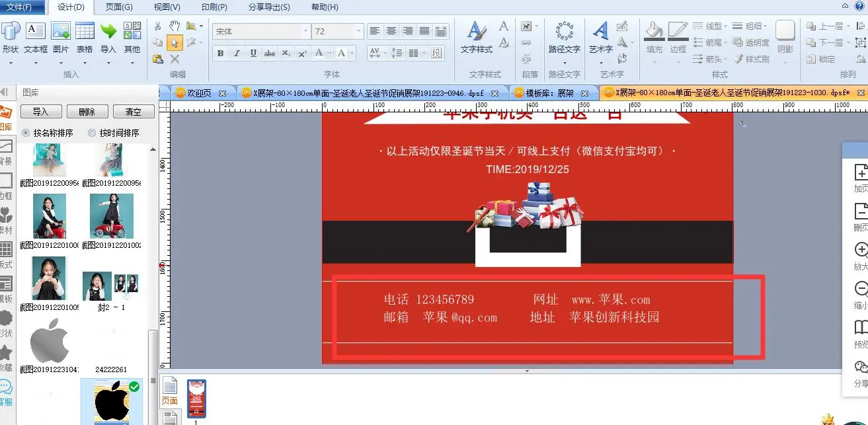Viewport: 868px width, 425px height.
Task: Activate the hand pan tool
Action: tap(175, 26)
